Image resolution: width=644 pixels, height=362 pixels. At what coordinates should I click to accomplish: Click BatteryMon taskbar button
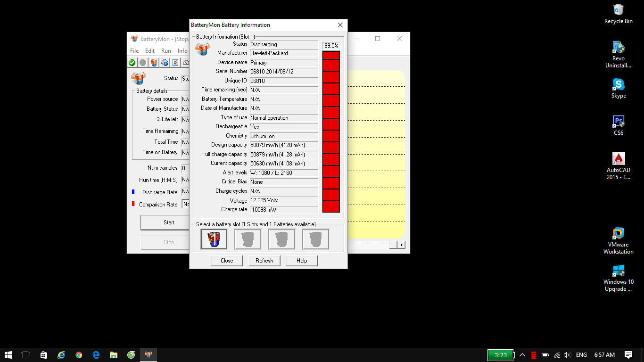pos(149,355)
